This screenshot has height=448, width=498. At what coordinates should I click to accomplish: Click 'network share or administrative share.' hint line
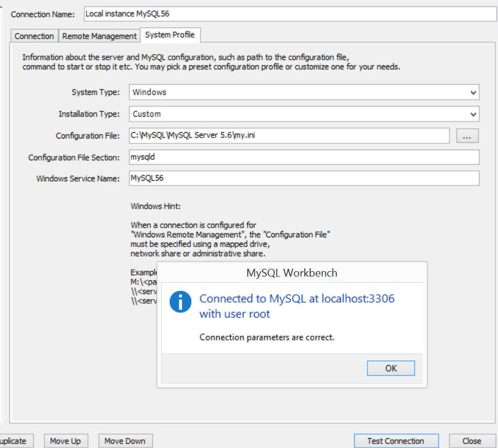(197, 254)
